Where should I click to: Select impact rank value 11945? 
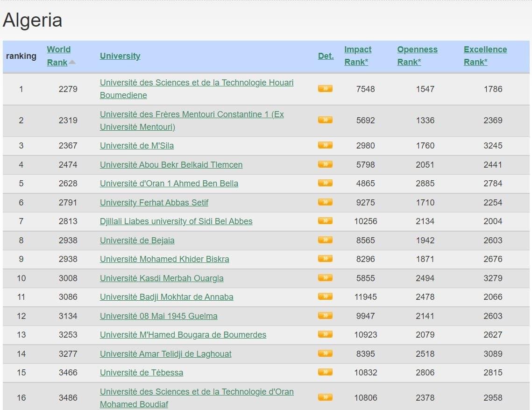pyautogui.click(x=366, y=297)
